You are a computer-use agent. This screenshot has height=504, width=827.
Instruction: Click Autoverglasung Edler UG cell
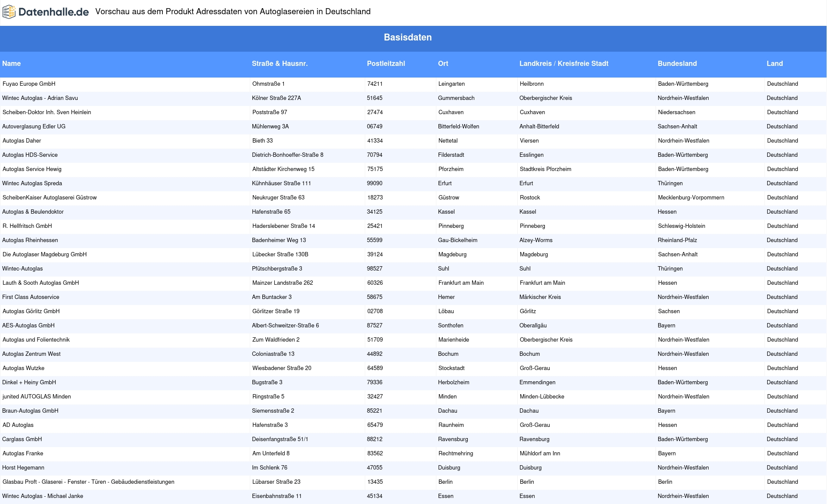pos(34,127)
